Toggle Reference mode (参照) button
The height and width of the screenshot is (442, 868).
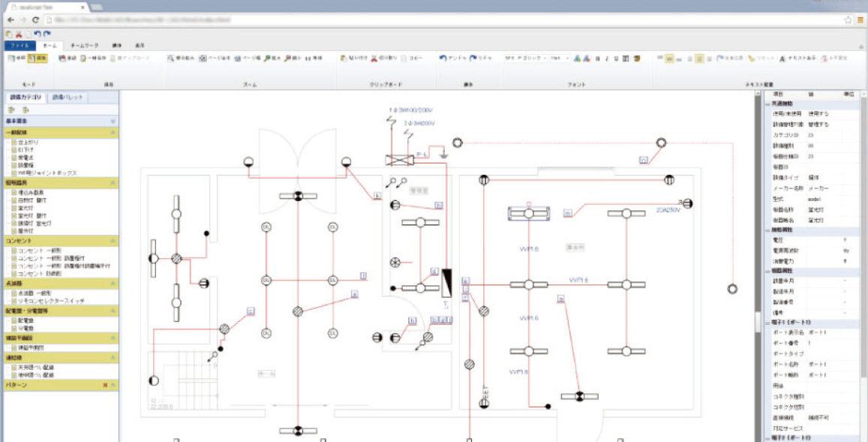16,58
